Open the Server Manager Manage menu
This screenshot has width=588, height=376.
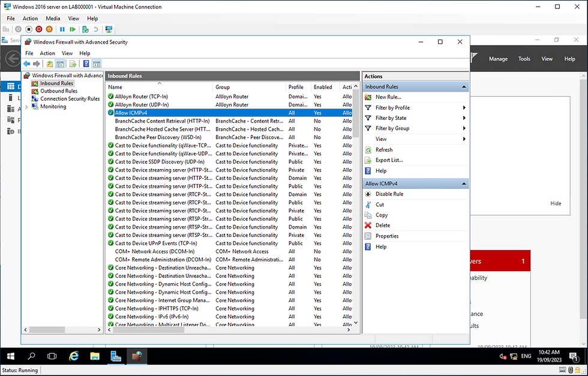tap(498, 59)
